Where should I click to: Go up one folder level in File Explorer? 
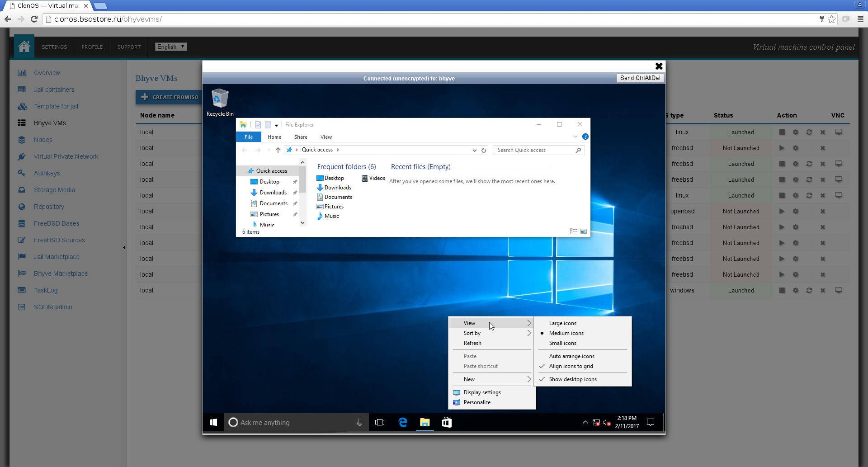pos(278,150)
